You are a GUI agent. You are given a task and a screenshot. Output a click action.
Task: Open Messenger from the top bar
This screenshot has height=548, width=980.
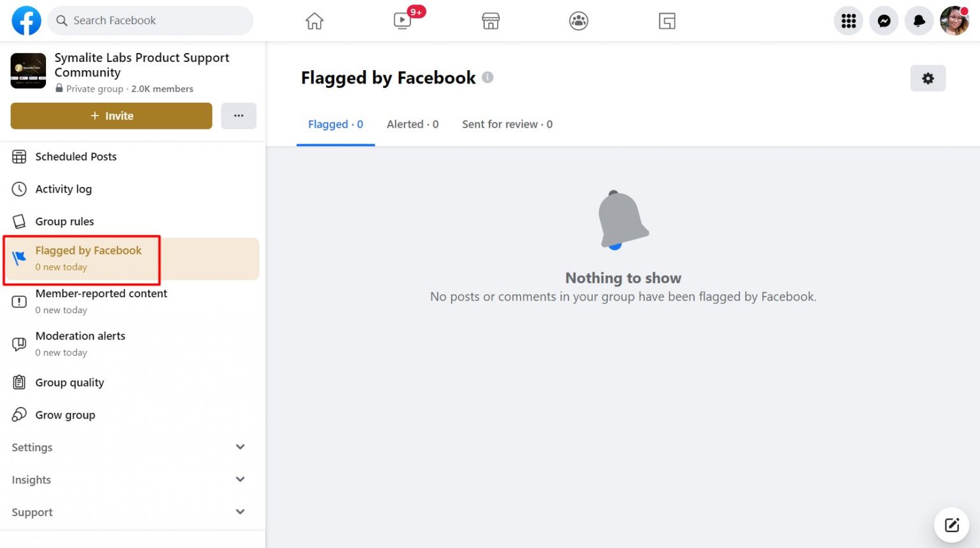point(884,20)
